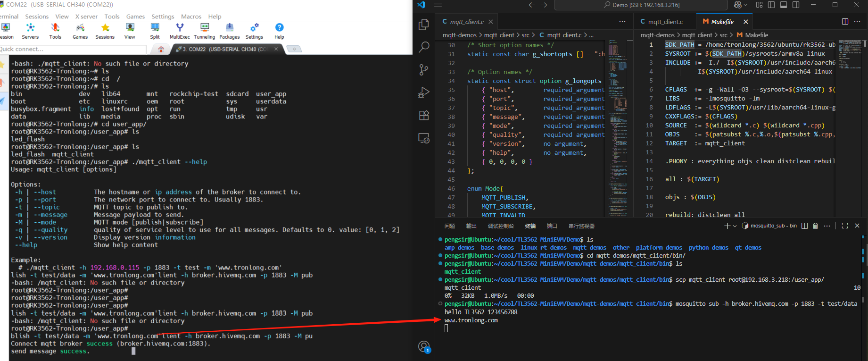
Task: Expand the new terminal launch profile dropdown
Action: tap(735, 226)
